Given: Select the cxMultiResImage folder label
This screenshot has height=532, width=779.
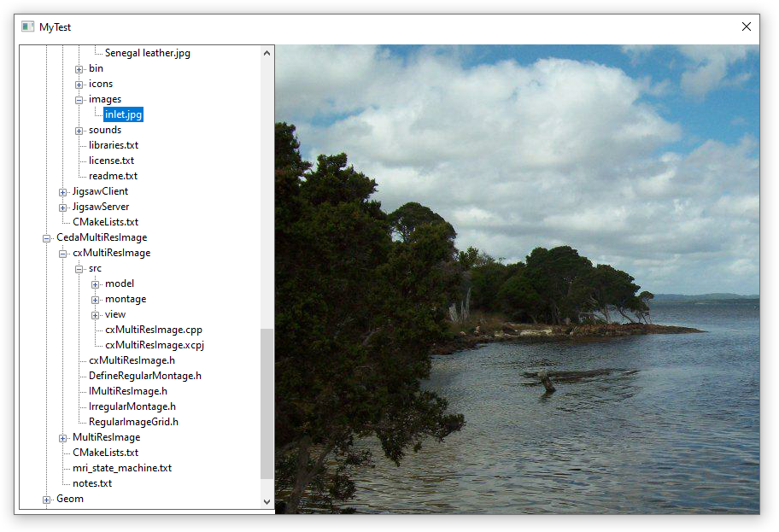Looking at the screenshot, I should 111,253.
